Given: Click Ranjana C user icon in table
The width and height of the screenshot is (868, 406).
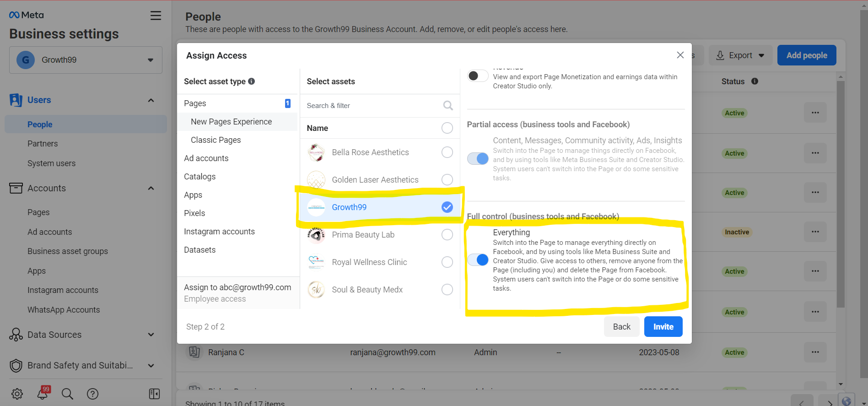Looking at the screenshot, I should point(194,352).
